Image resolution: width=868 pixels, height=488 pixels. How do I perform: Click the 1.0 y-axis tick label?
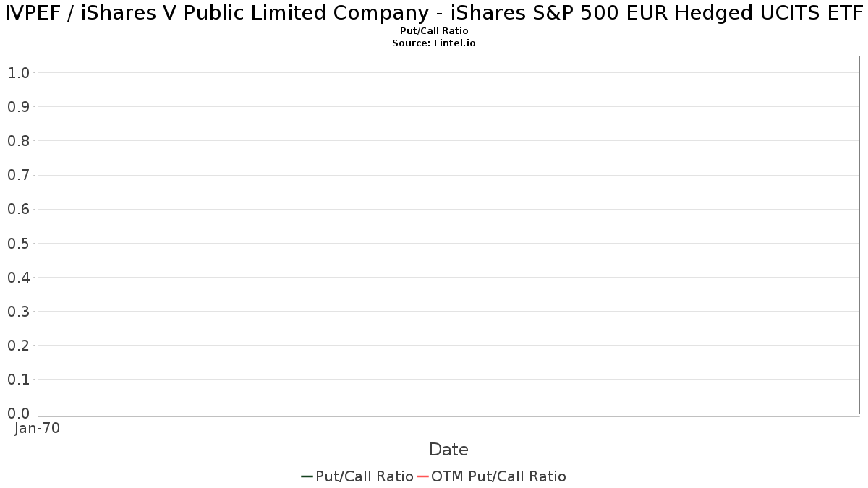tap(18, 73)
